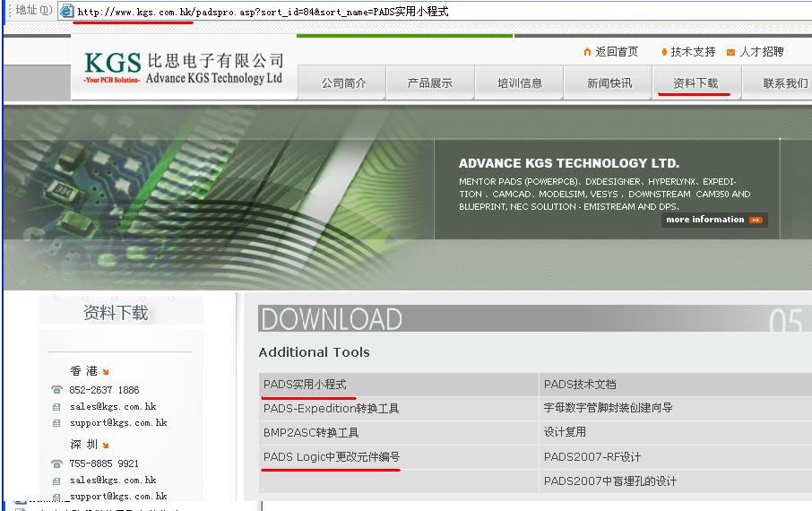Click the Additional Tools heading

pos(314,352)
